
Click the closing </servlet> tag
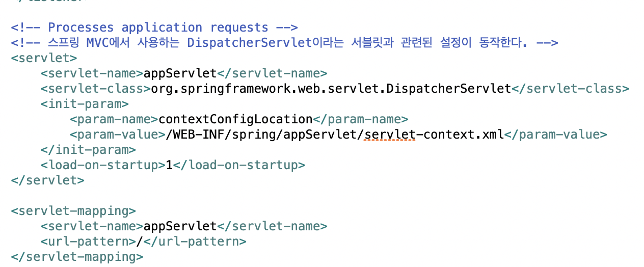pyautogui.click(x=47, y=180)
